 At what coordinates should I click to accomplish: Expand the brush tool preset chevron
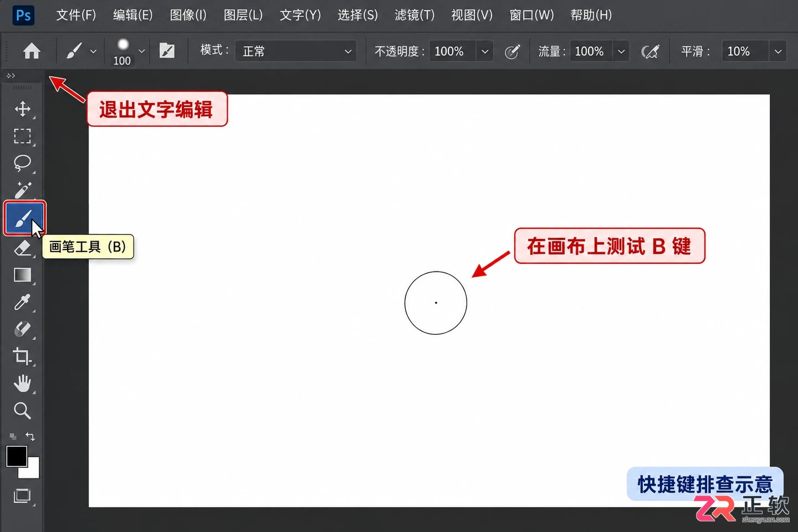(x=93, y=52)
